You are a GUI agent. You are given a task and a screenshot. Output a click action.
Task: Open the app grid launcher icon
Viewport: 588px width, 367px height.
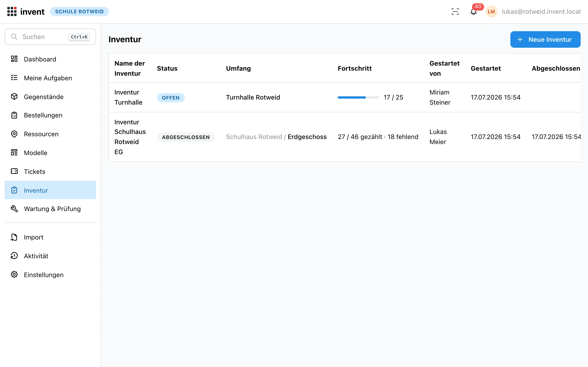coord(12,11)
